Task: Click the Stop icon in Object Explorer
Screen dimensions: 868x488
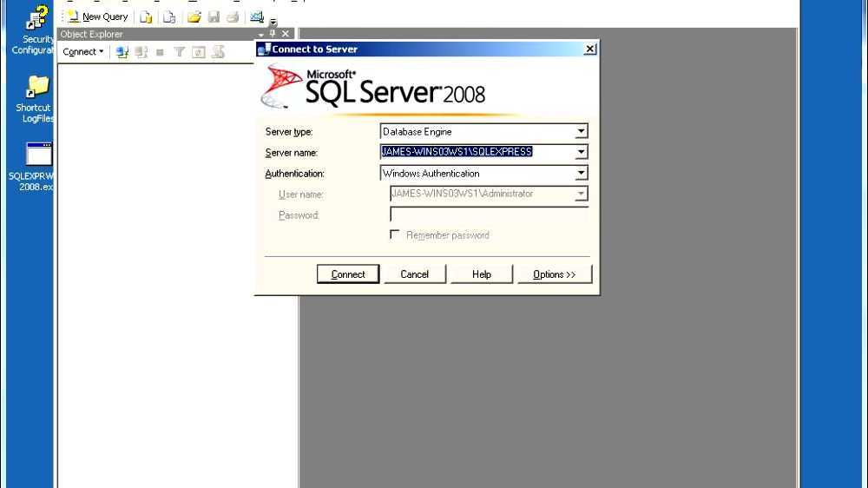Action: click(x=160, y=52)
